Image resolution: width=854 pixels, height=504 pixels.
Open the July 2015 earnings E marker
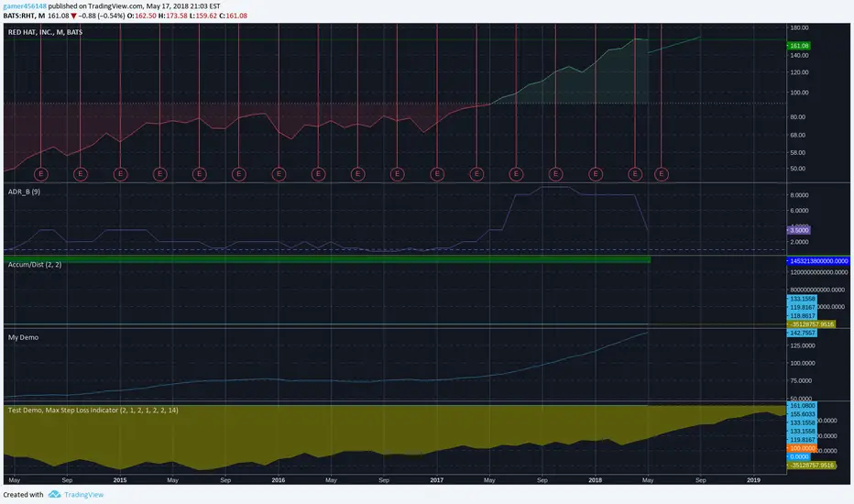[200, 174]
